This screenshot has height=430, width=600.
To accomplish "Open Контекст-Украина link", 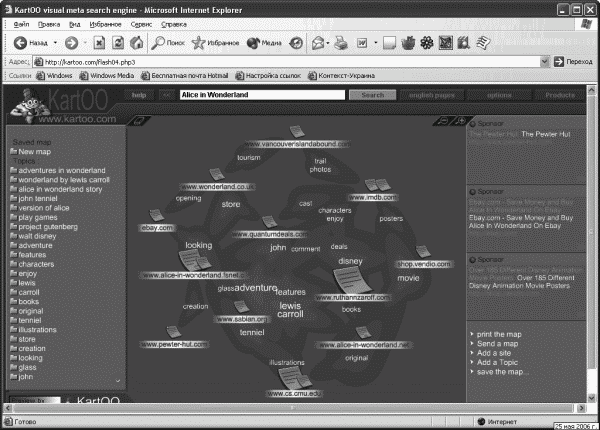I will pyautogui.click(x=341, y=76).
